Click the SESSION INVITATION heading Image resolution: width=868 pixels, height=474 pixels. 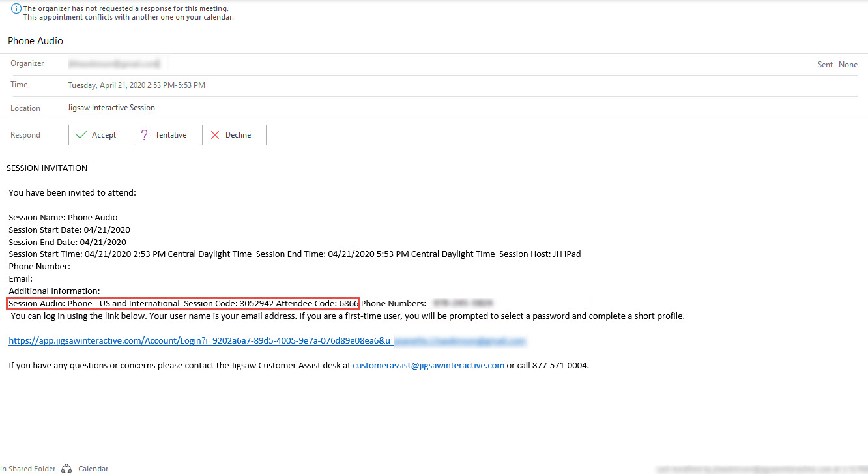pyautogui.click(x=47, y=168)
